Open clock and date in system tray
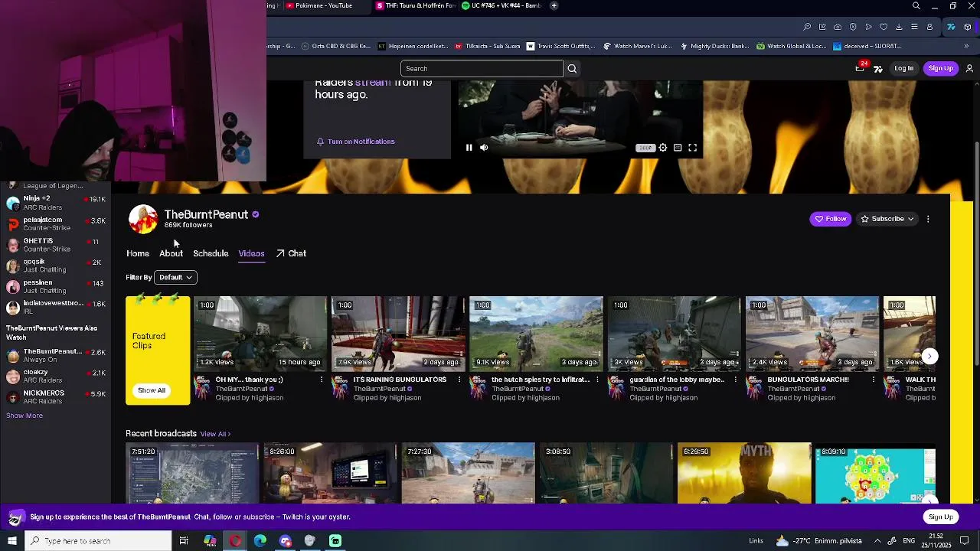Image resolution: width=980 pixels, height=551 pixels. pos(936,541)
